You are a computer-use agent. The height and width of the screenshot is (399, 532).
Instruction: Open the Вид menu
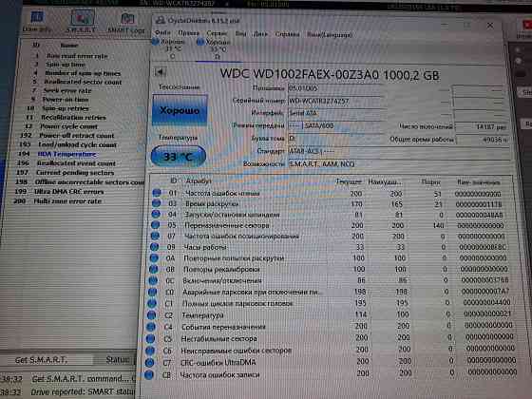click(x=240, y=33)
